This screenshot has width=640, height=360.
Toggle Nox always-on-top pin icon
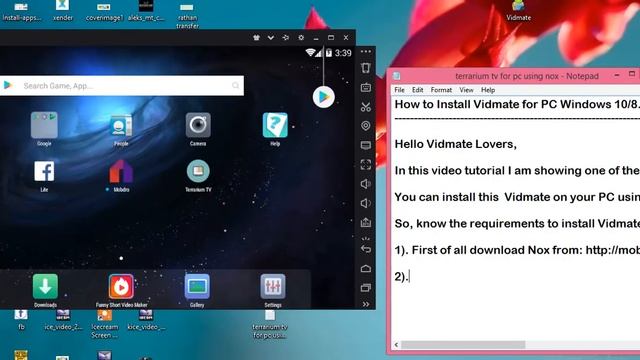click(x=286, y=38)
